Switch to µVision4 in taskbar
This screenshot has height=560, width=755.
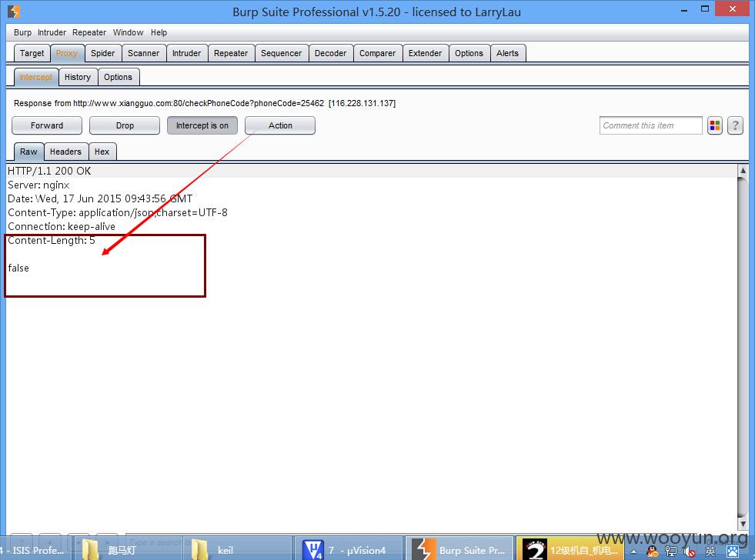(x=349, y=549)
